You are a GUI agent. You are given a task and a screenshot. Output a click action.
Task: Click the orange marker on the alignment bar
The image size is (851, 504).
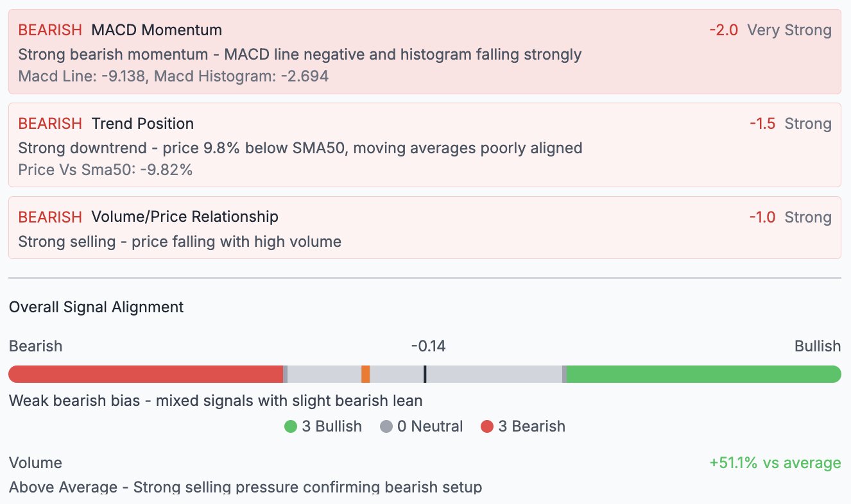tap(365, 374)
